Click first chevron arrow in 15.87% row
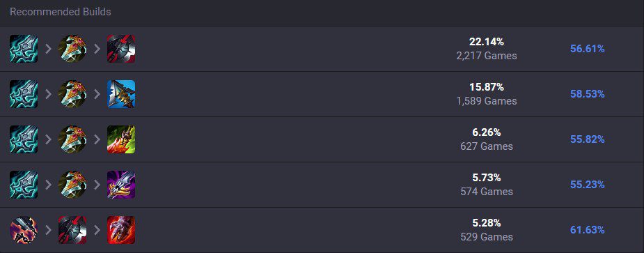Image resolution: width=644 pixels, height=253 pixels. point(49,94)
